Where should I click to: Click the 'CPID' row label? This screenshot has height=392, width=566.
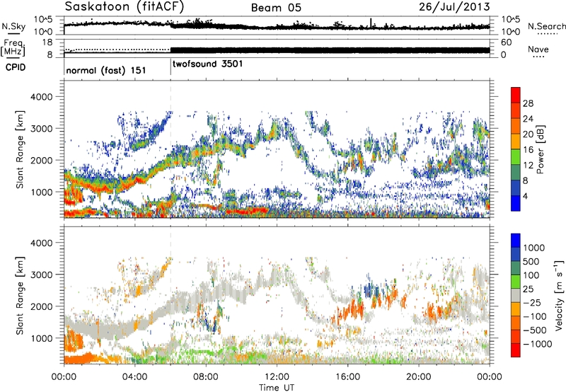point(16,67)
